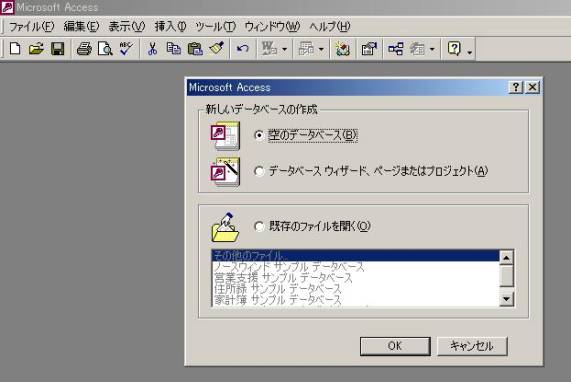This screenshot has height=382, width=571.
Task: Open the ツール menu
Action: tap(216, 26)
